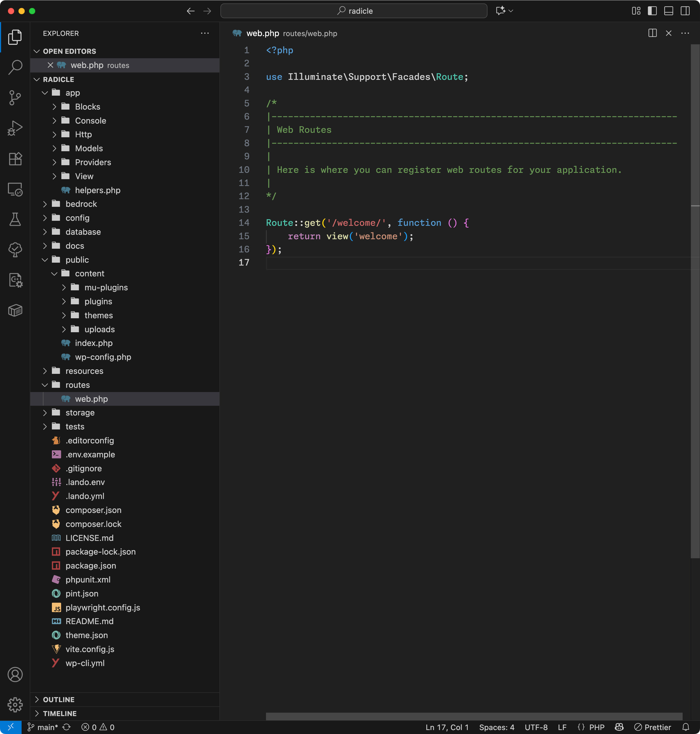Collapse the public folder
This screenshot has height=734, width=700.
tap(77, 260)
